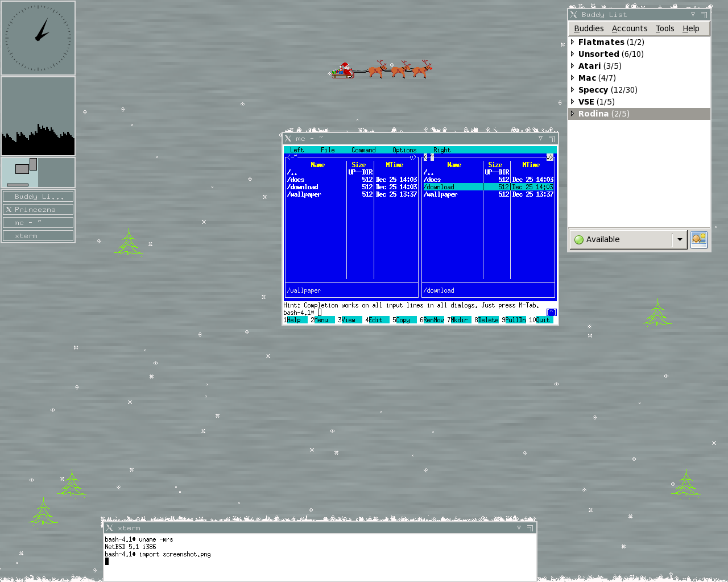Viewport: 728px width, 582px height.
Task: Select /wallpaper folder in left mc panel
Action: pyautogui.click(x=304, y=194)
